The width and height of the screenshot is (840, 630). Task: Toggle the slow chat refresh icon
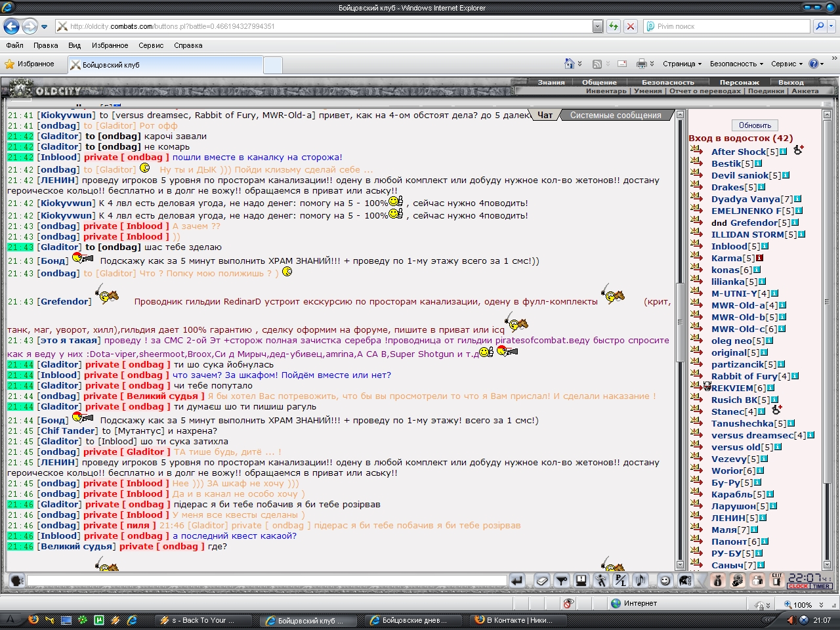600,580
